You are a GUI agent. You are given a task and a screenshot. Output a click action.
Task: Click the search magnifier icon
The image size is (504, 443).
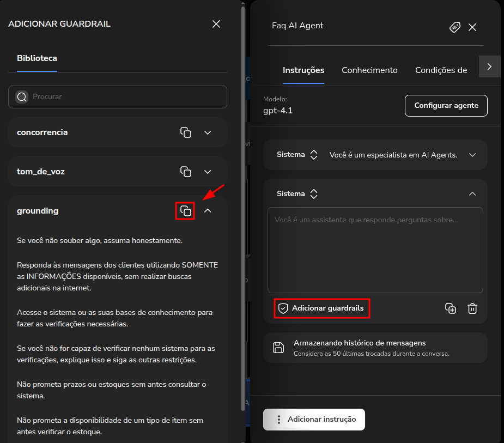pyautogui.click(x=22, y=97)
